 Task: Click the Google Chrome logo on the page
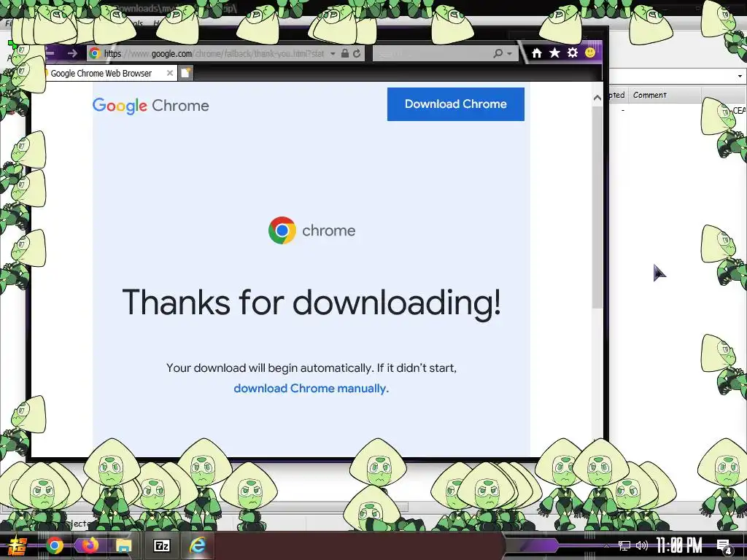click(x=150, y=106)
